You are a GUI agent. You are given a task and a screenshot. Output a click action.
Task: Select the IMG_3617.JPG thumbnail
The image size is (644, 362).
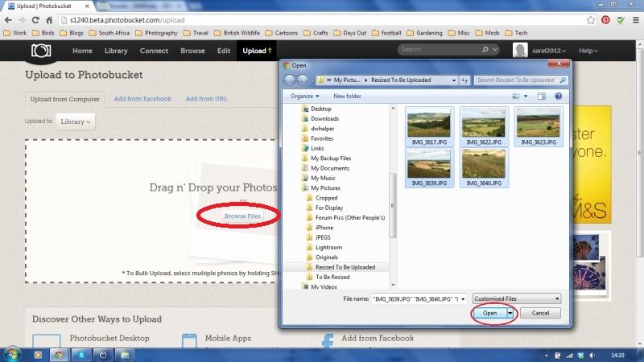[x=429, y=126]
